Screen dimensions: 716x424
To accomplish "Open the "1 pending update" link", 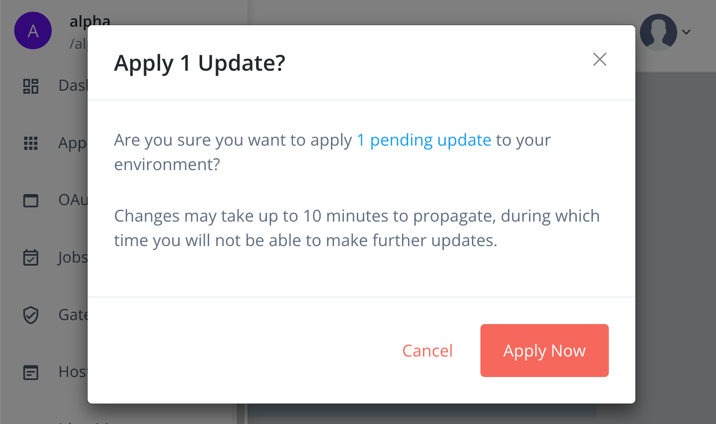I will (424, 140).
